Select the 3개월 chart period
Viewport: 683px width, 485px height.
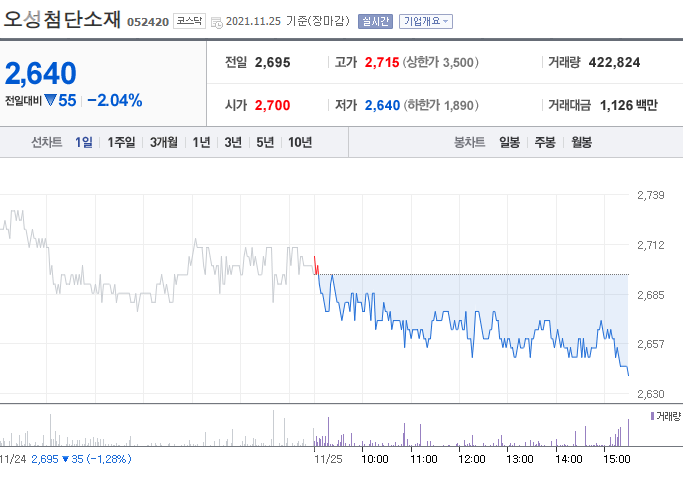click(x=164, y=142)
